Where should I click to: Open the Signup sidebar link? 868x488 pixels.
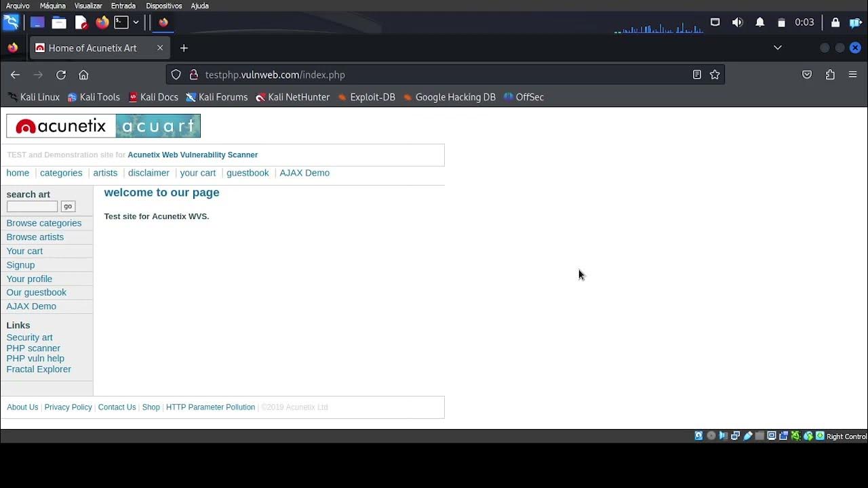point(20,265)
